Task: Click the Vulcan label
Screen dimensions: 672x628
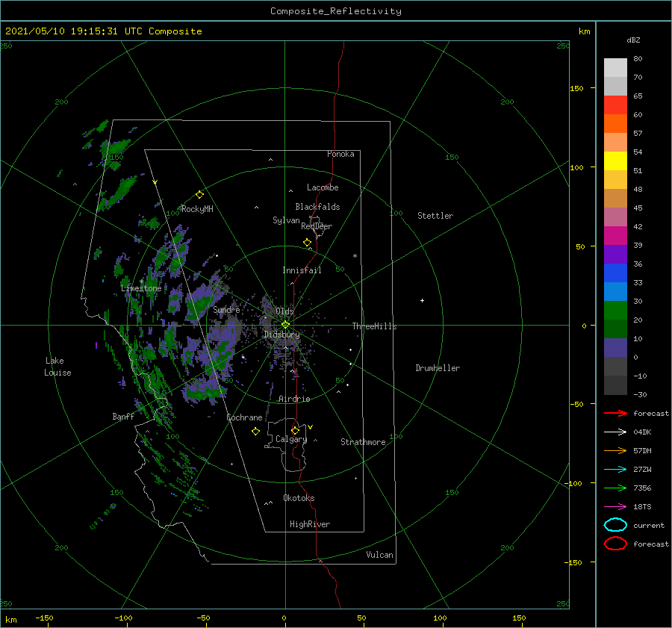Action: click(380, 555)
